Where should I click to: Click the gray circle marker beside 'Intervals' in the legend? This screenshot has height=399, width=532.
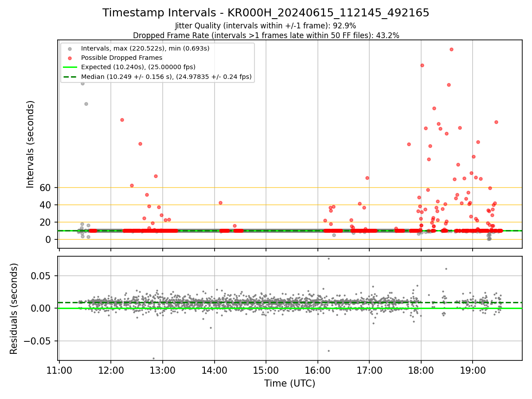70,48
